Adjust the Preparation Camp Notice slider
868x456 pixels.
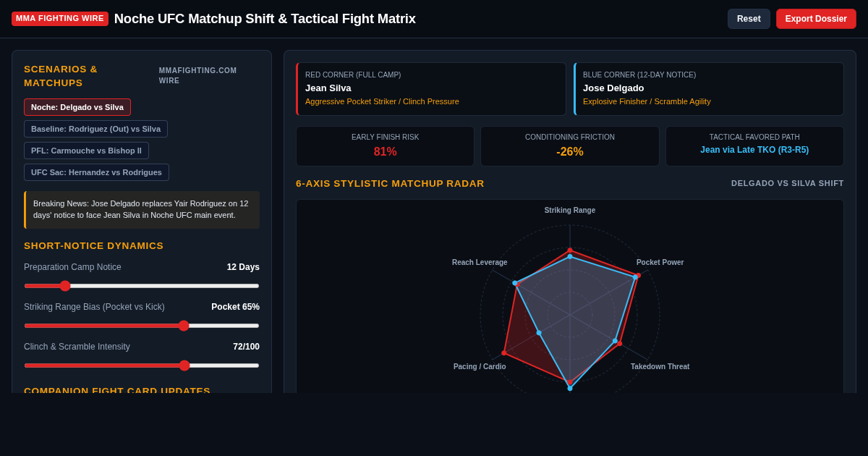click(x=142, y=286)
